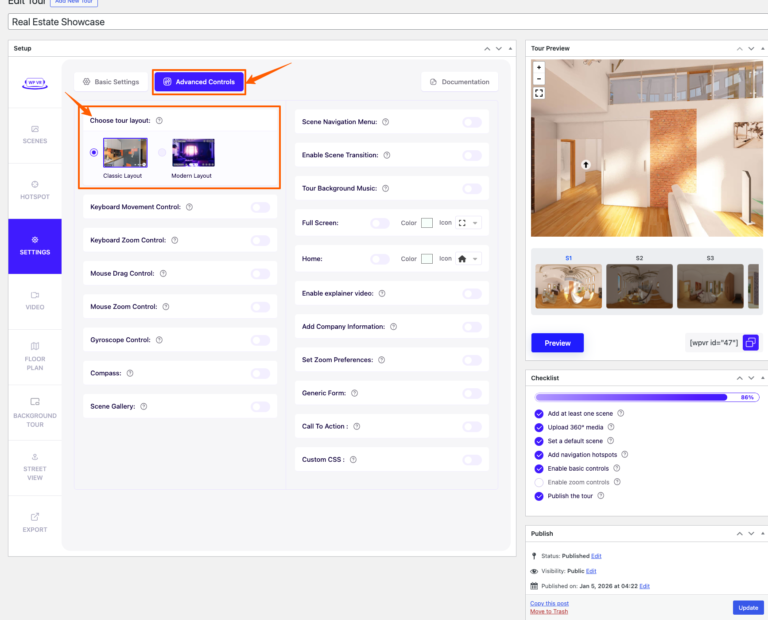The image size is (768, 620).
Task: Switch to the Basic Settings tab
Action: [111, 82]
